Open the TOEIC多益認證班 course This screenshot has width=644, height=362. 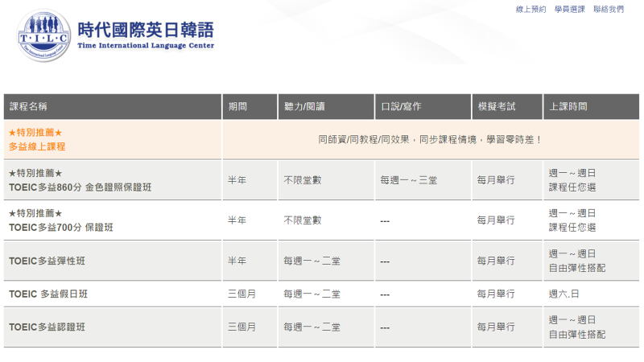pyautogui.click(x=47, y=327)
